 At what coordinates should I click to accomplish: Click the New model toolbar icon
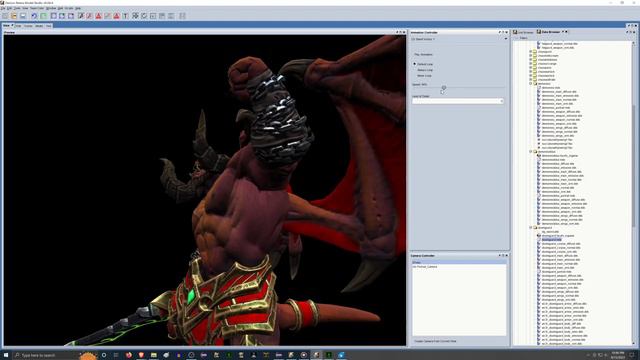coord(5,16)
